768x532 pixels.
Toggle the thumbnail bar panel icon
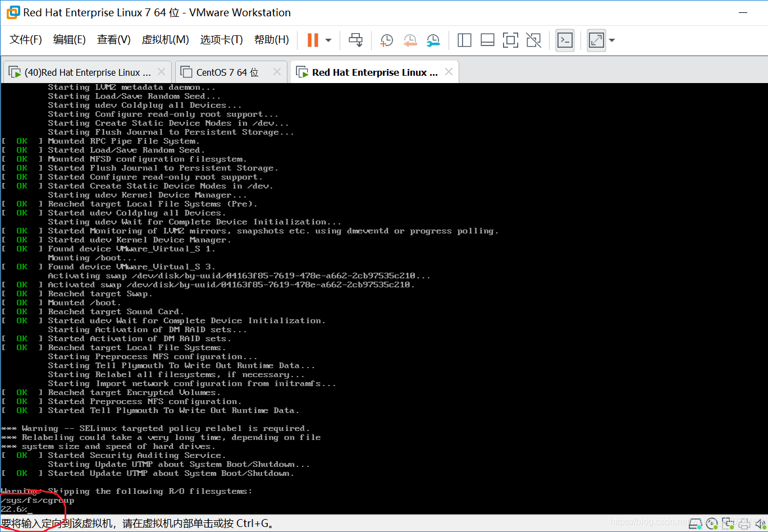487,40
